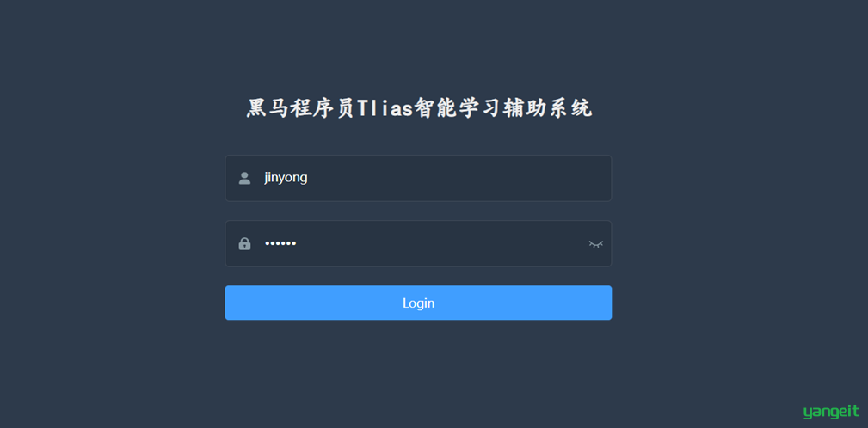The image size is (868, 428).
Task: Focus the username field containing jinyong
Action: click(x=418, y=178)
